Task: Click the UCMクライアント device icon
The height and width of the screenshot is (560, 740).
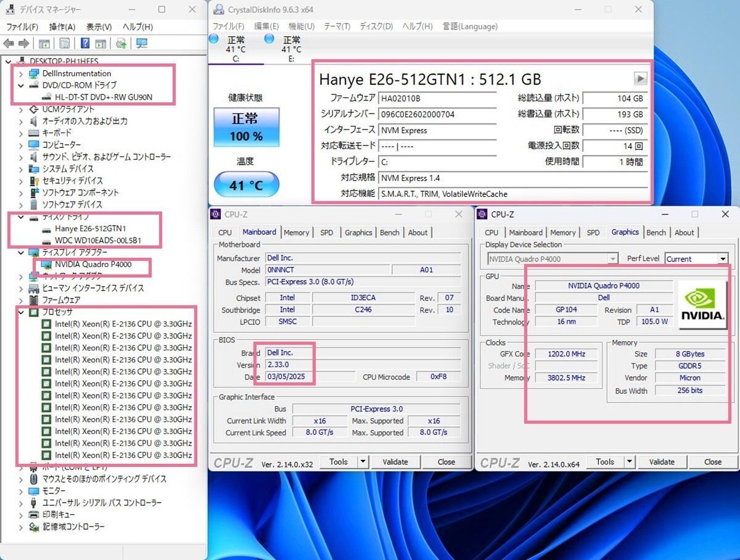Action: [35, 109]
